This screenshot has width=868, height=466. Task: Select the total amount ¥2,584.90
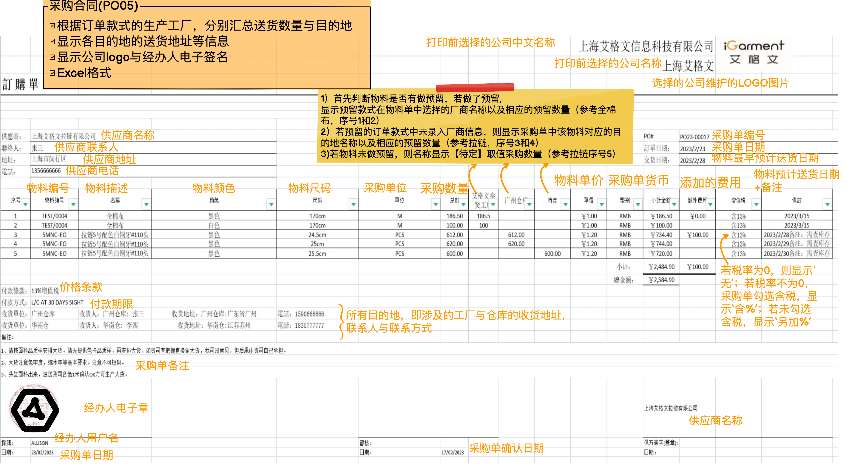tap(661, 280)
